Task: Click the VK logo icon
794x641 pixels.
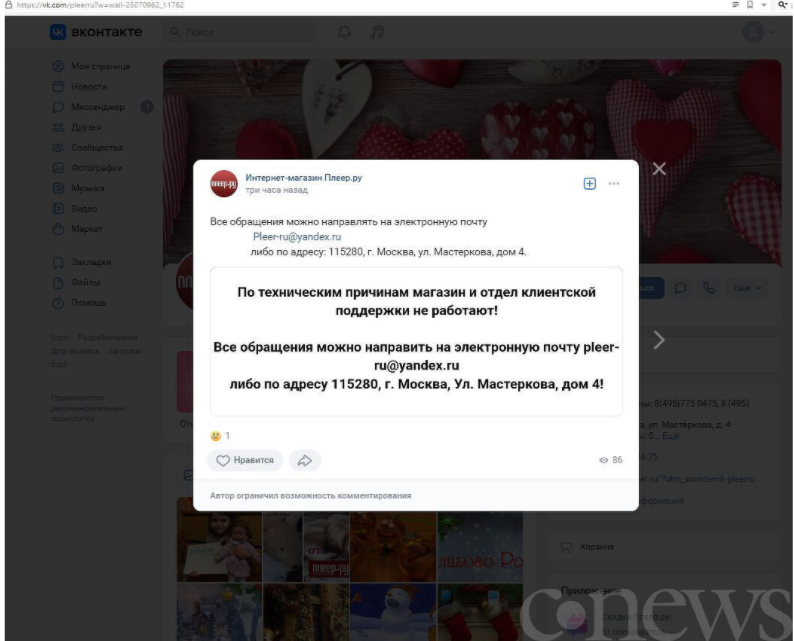Action: (58, 32)
